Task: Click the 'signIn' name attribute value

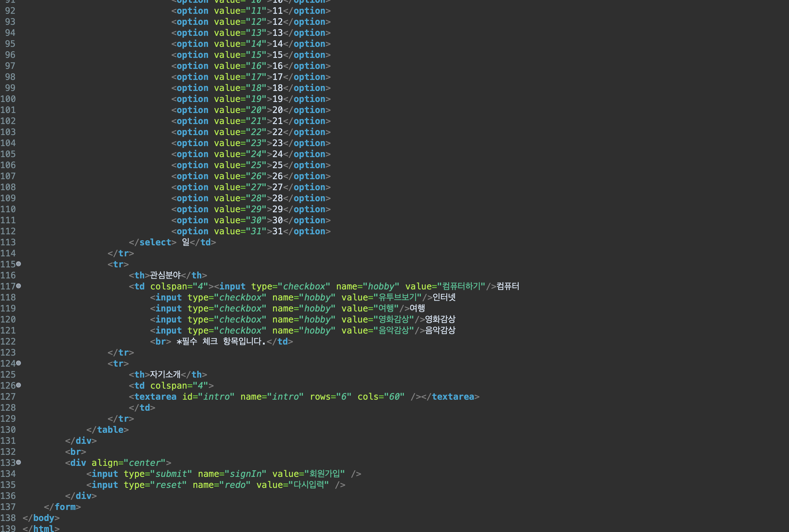Action: 245,474
